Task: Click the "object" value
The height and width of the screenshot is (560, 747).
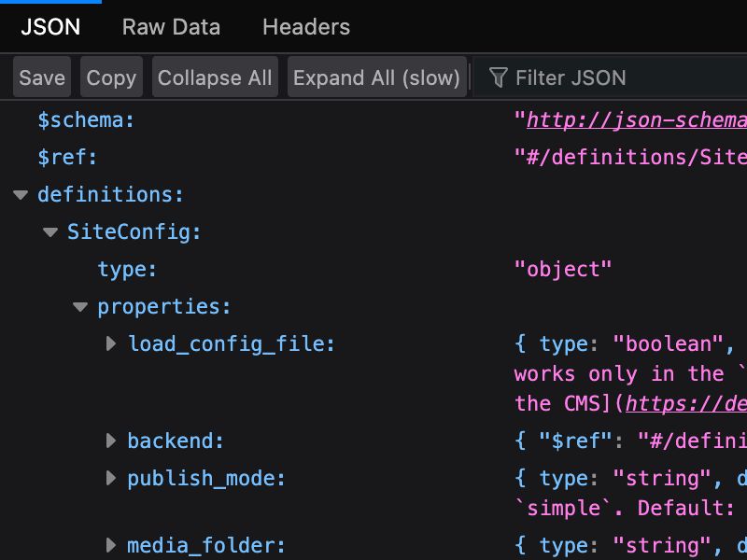Action: (x=563, y=270)
